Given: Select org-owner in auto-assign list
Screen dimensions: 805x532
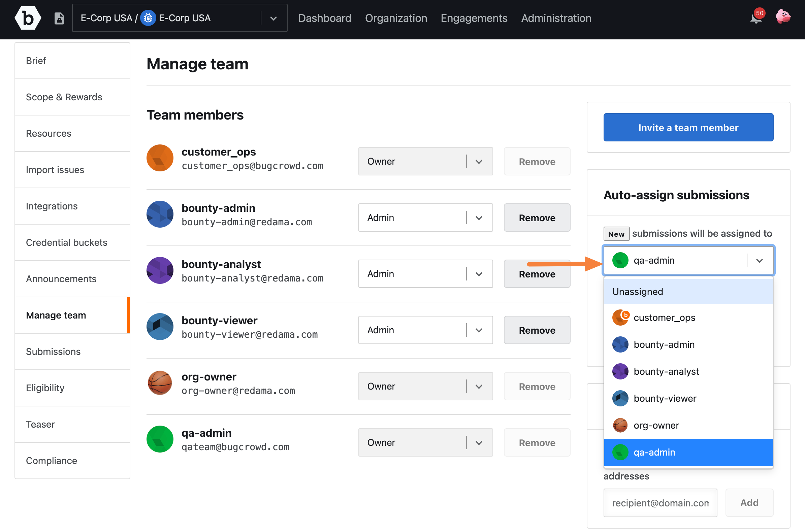Looking at the screenshot, I should click(x=688, y=426).
